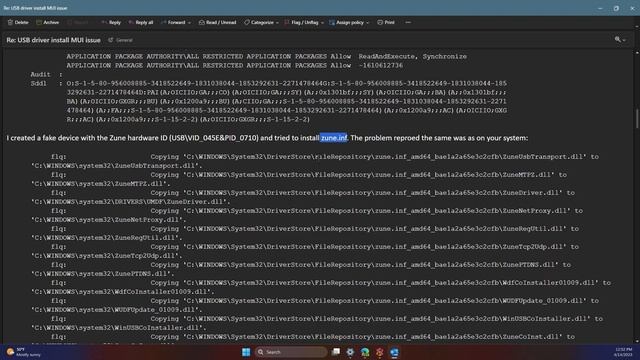This screenshot has height=360, width=640.
Task: Open Outlook from the taskbar
Action: click(x=394, y=352)
